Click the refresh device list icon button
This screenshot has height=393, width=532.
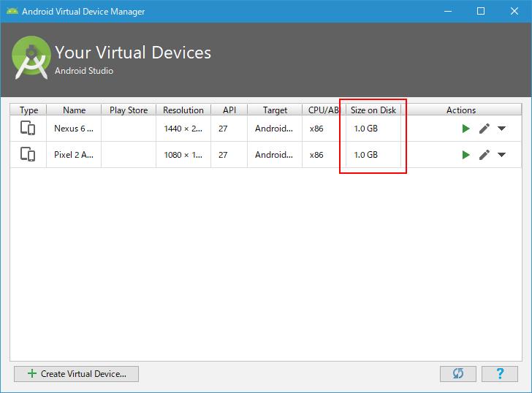click(458, 374)
